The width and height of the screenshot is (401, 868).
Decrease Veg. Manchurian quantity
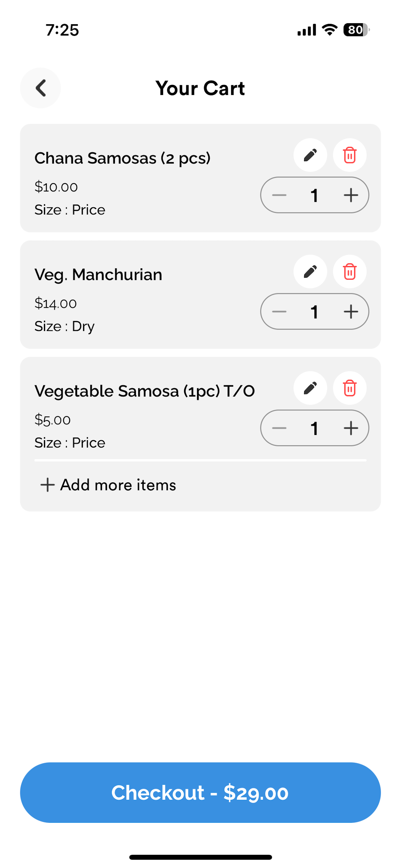tap(279, 312)
